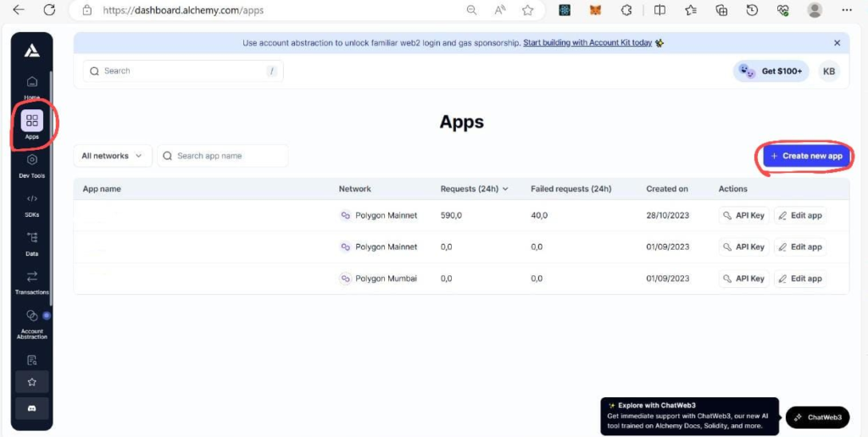Open Transactions in sidebar
The width and height of the screenshot is (868, 437).
(x=32, y=281)
